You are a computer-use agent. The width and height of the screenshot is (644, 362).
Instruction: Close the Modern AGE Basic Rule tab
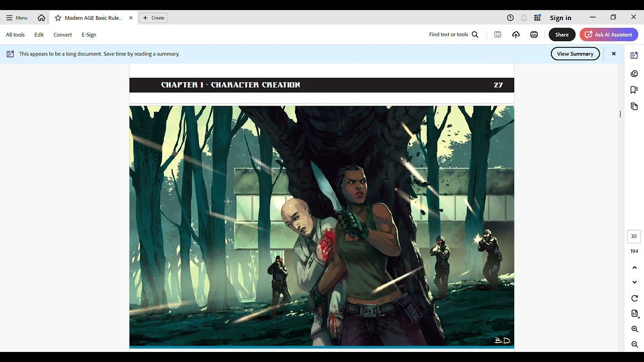click(x=131, y=18)
